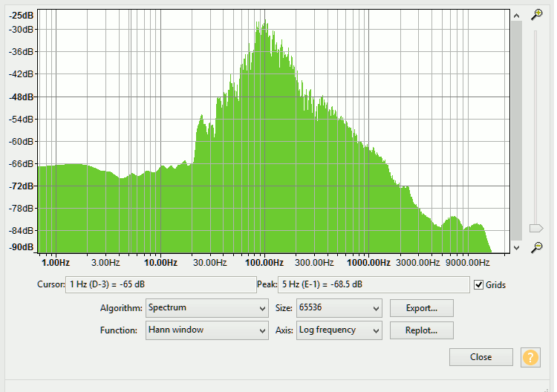The width and height of the screenshot is (557, 392).
Task: Select the Peak readout field
Action: pos(374,284)
